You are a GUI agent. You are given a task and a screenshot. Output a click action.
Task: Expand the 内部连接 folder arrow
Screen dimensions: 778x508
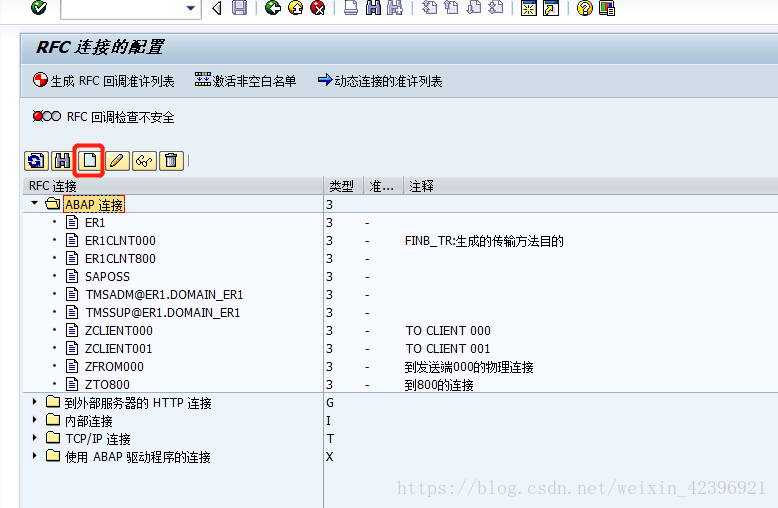pos(34,419)
